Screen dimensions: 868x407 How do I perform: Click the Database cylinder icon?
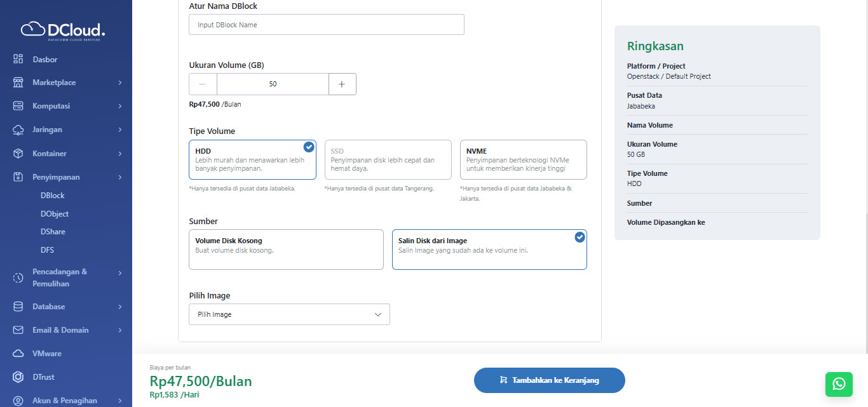click(x=18, y=307)
